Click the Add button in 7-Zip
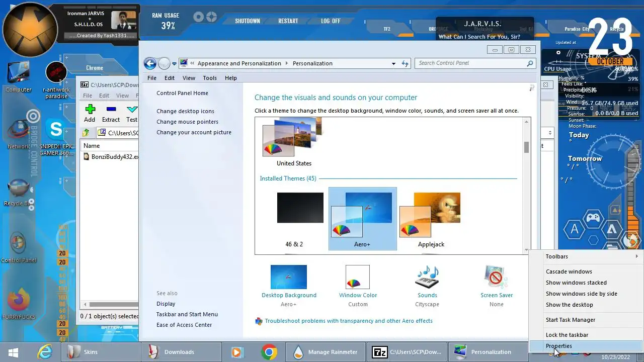The width and height of the screenshot is (644, 362). tap(90, 113)
